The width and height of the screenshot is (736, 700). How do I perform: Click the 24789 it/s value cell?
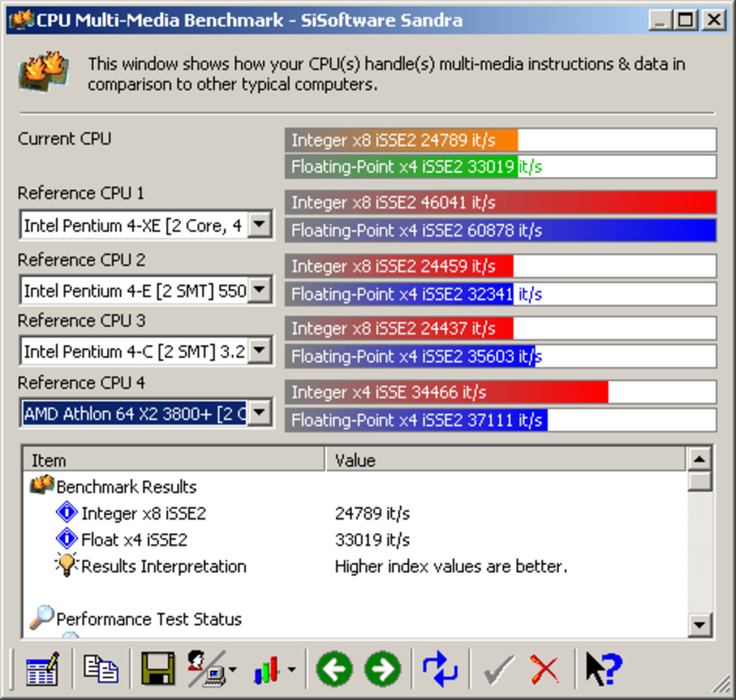click(372, 513)
